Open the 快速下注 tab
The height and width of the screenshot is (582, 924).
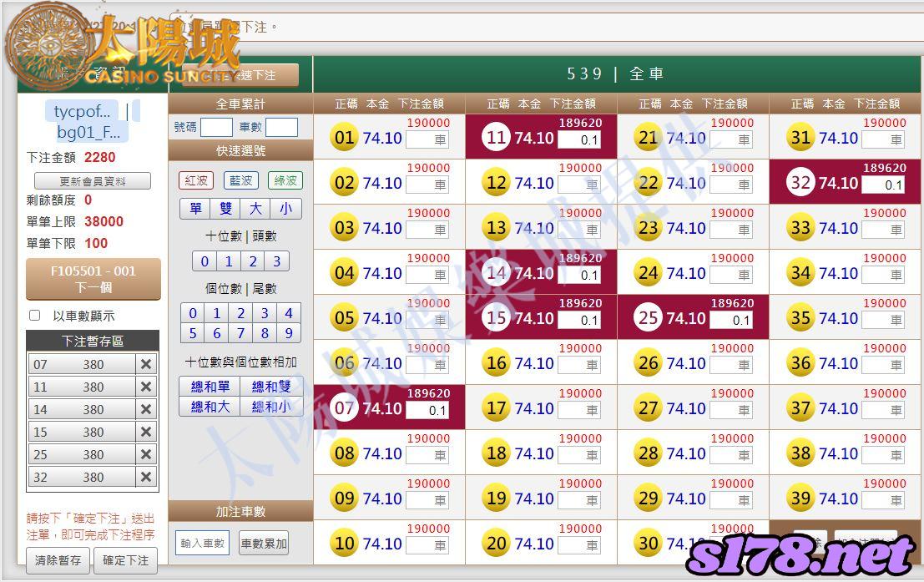pyautogui.click(x=240, y=75)
